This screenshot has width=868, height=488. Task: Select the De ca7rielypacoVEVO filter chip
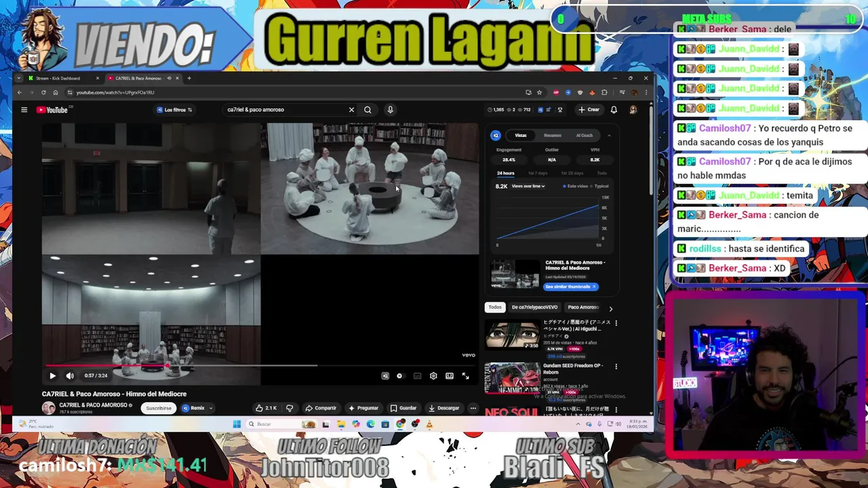[x=534, y=308]
